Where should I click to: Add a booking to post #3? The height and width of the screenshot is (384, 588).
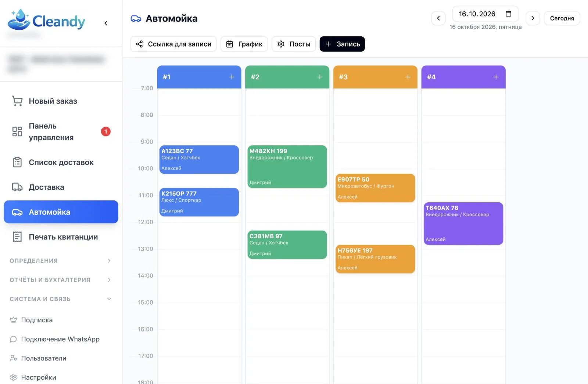tap(408, 77)
